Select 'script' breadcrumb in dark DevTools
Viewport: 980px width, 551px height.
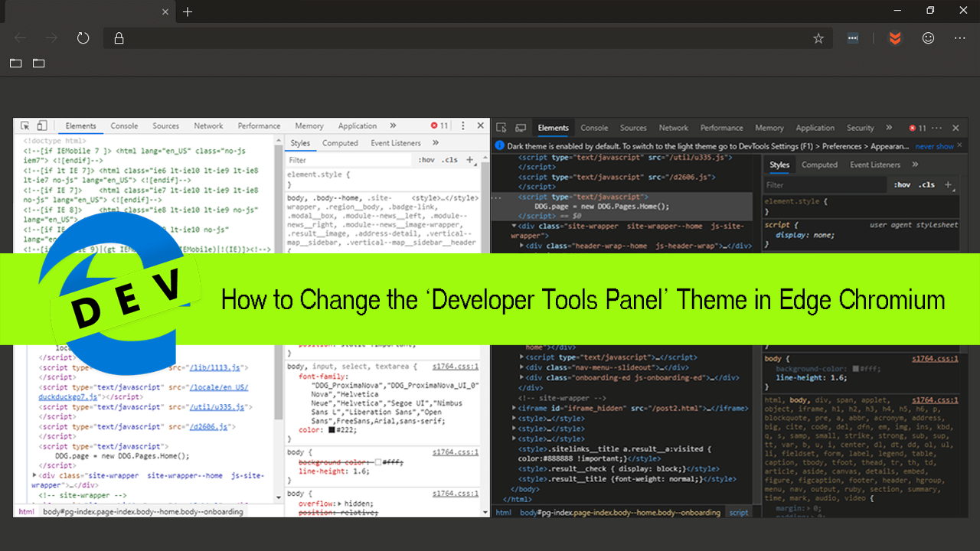739,513
